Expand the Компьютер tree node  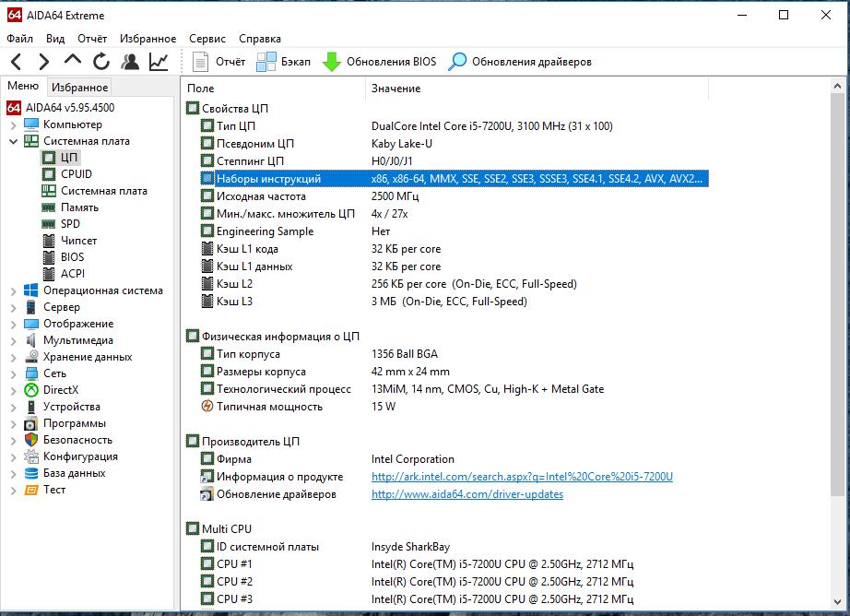(13, 124)
